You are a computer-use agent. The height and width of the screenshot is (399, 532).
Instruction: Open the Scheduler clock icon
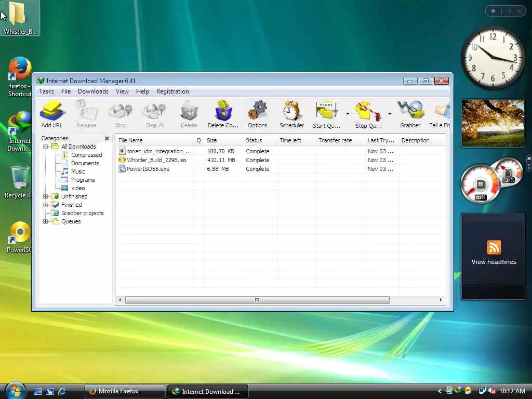(x=291, y=114)
